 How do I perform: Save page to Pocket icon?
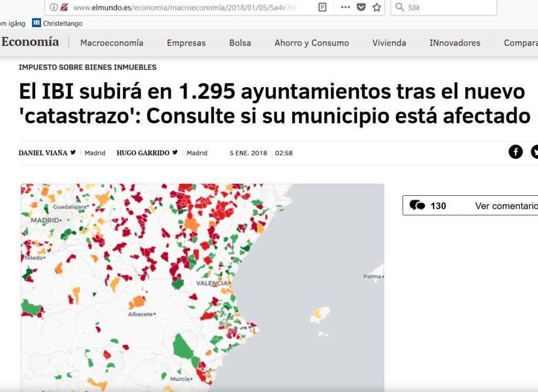361,7
